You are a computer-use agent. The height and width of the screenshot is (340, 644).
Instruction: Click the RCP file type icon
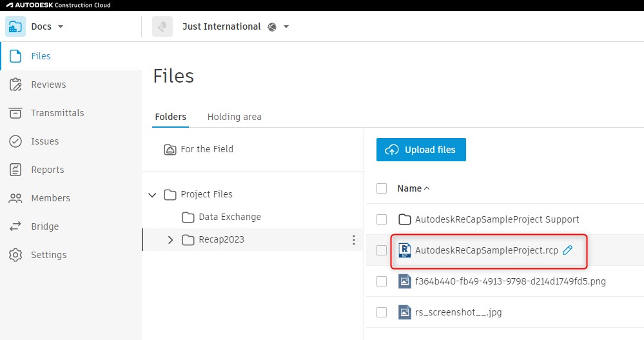click(405, 250)
